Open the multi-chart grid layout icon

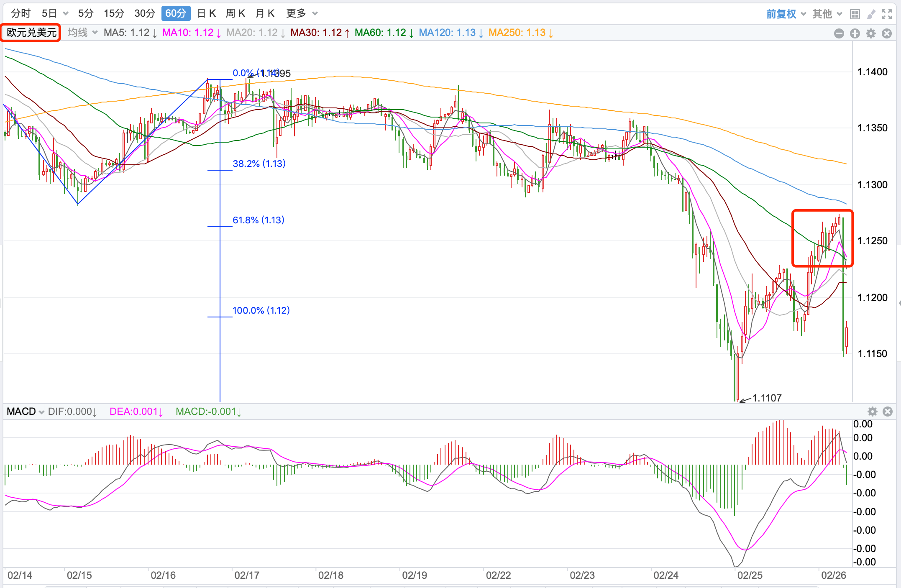[x=855, y=14]
